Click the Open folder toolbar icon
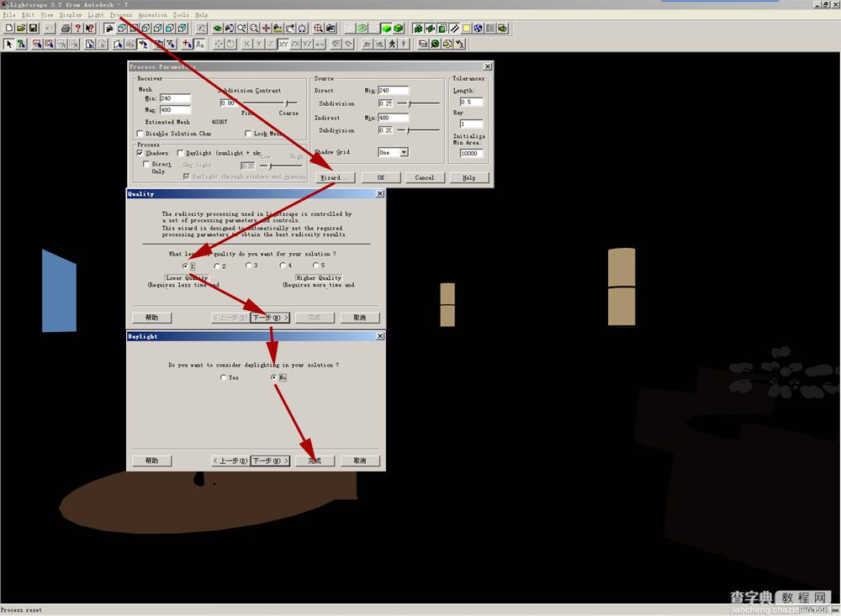841x616 pixels. [21, 28]
